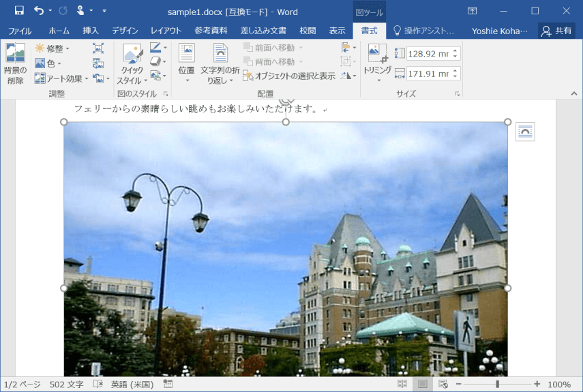
Task: Open the Picture Styles dialog launcher
Action: 166,94
